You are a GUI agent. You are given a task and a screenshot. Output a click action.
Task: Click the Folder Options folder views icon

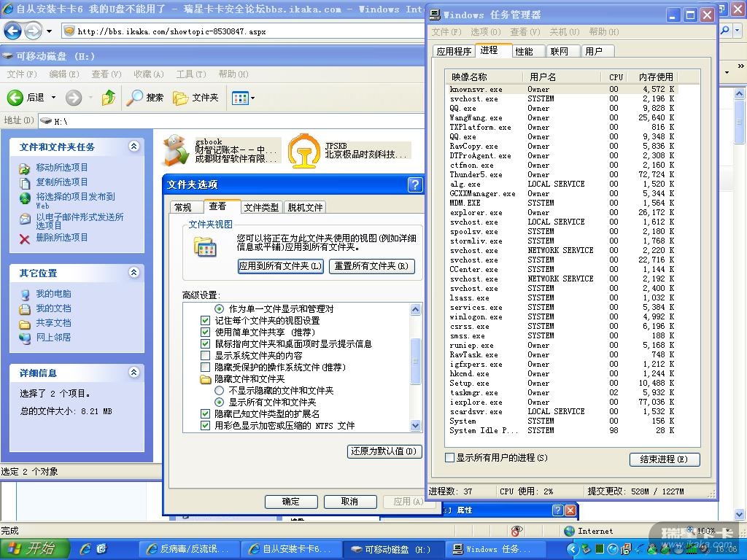click(205, 246)
